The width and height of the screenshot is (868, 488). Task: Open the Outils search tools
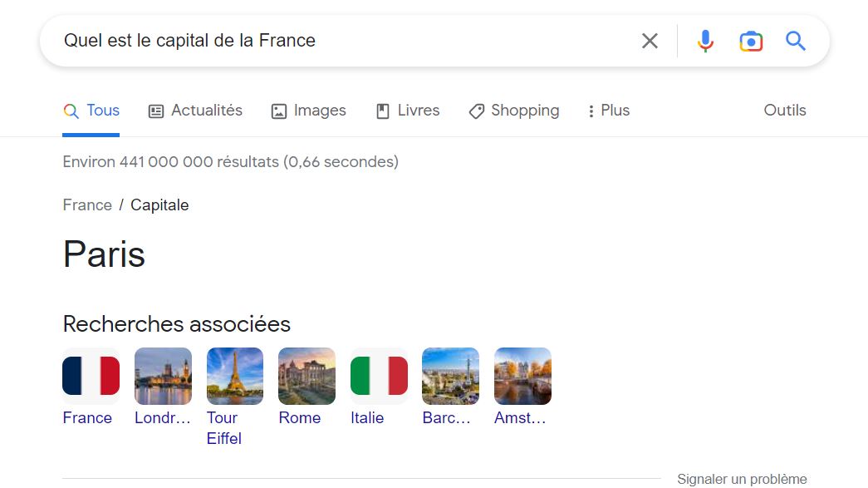(x=784, y=110)
